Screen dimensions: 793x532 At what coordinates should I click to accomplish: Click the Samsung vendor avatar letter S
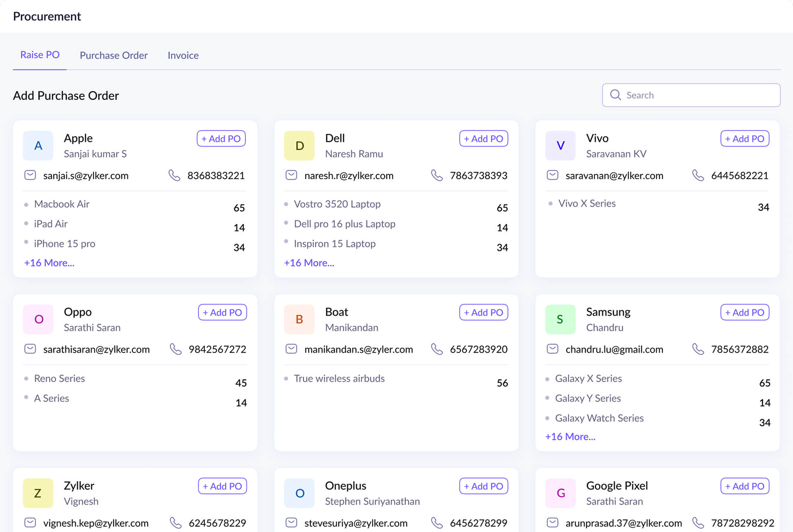561,319
